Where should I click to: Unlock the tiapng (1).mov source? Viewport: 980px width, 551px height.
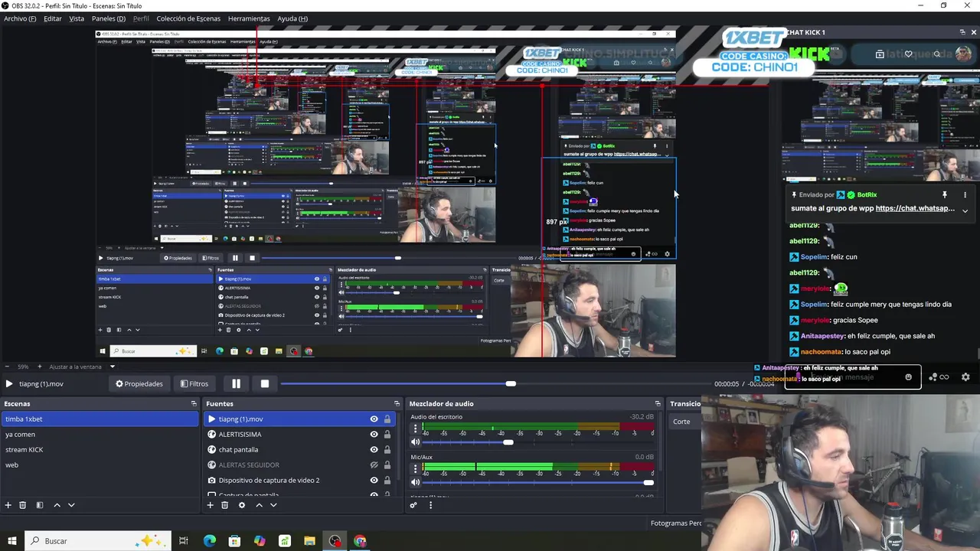click(387, 419)
